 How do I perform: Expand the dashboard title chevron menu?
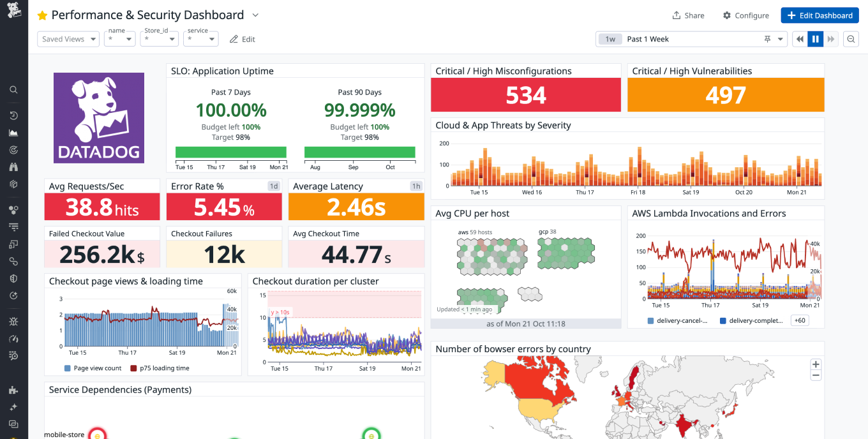coord(255,15)
